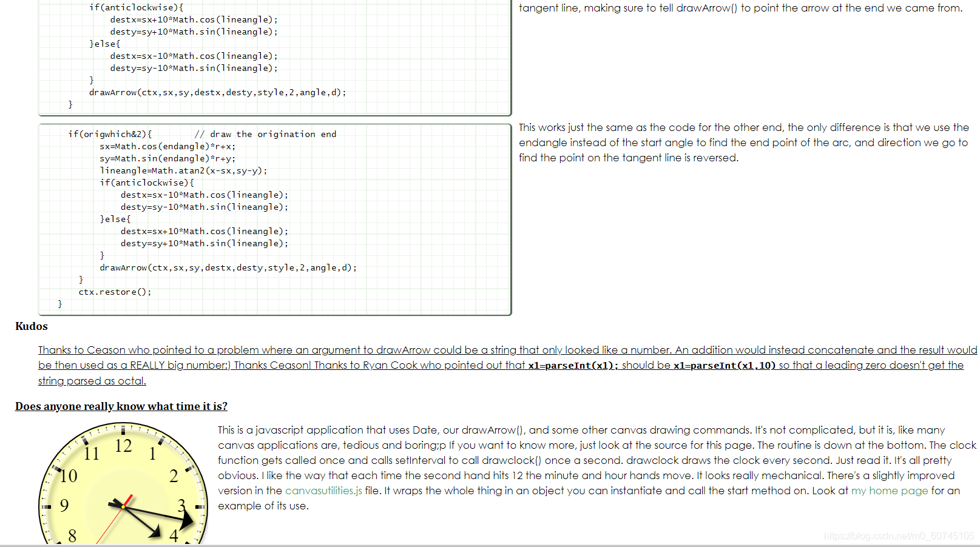Image resolution: width=980 pixels, height=547 pixels.
Task: Click 'sx=Math.cos(endangle)*r+x;' code line
Action: [x=167, y=146]
